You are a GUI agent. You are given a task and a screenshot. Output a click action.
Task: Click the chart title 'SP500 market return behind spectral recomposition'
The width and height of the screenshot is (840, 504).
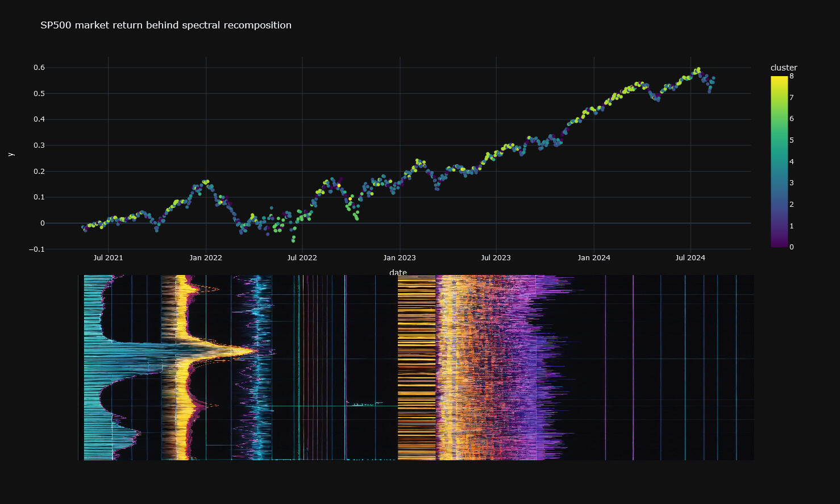165,25
